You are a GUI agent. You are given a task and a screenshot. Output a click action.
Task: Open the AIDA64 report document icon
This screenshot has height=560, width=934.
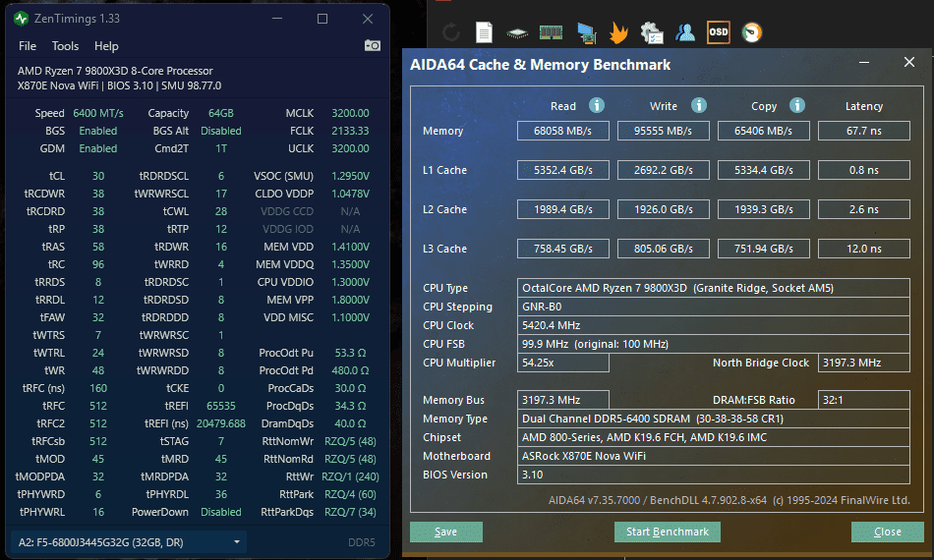[x=484, y=32]
